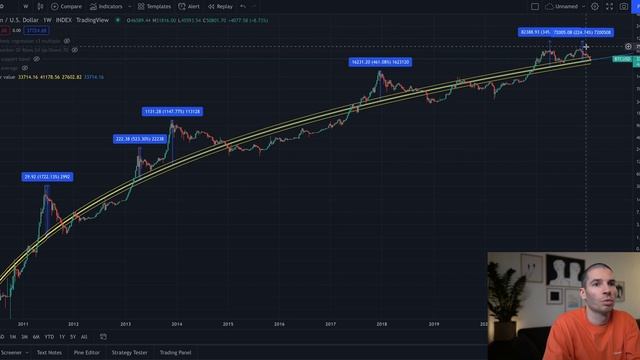
Task: Open the candlestick chart style selector
Action: [x=40, y=6]
